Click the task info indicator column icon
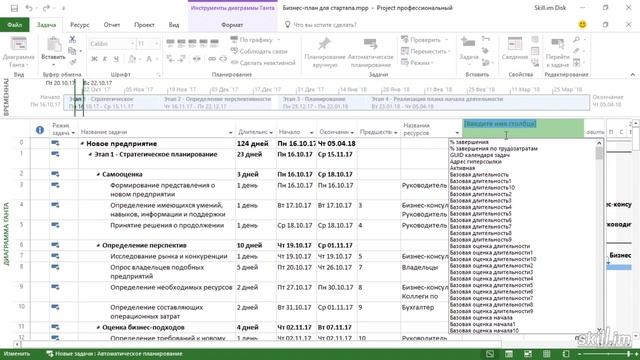The height and width of the screenshot is (360, 640). tap(40, 130)
